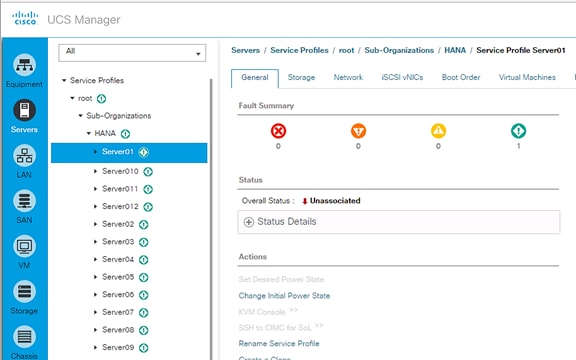Click the Sub-Organizations breadcrumb link
This screenshot has width=576, height=360.
coord(399,50)
